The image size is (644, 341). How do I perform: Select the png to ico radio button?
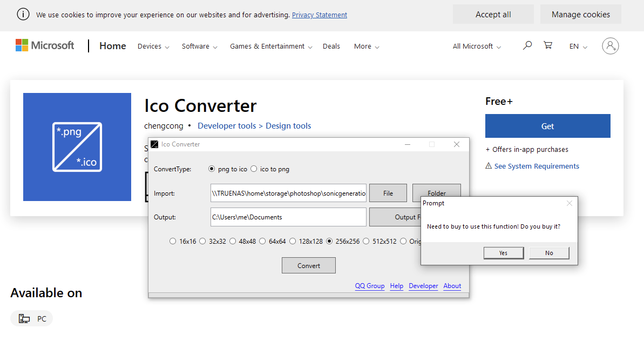pos(212,169)
